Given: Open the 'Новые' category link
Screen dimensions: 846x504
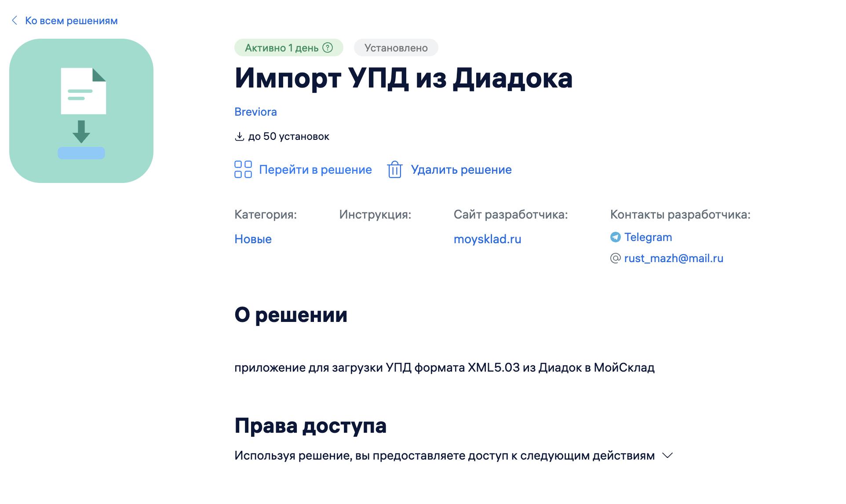Looking at the screenshot, I should click(x=253, y=239).
